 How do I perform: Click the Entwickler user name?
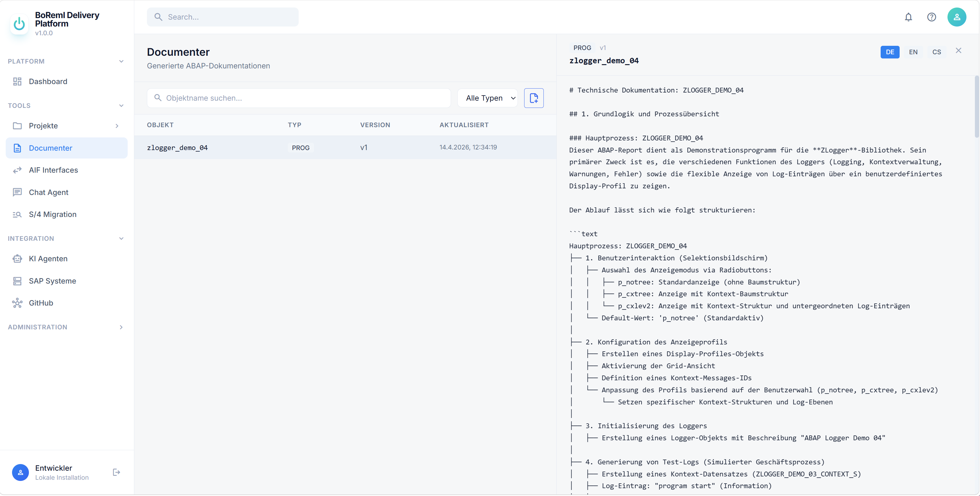(x=54, y=468)
